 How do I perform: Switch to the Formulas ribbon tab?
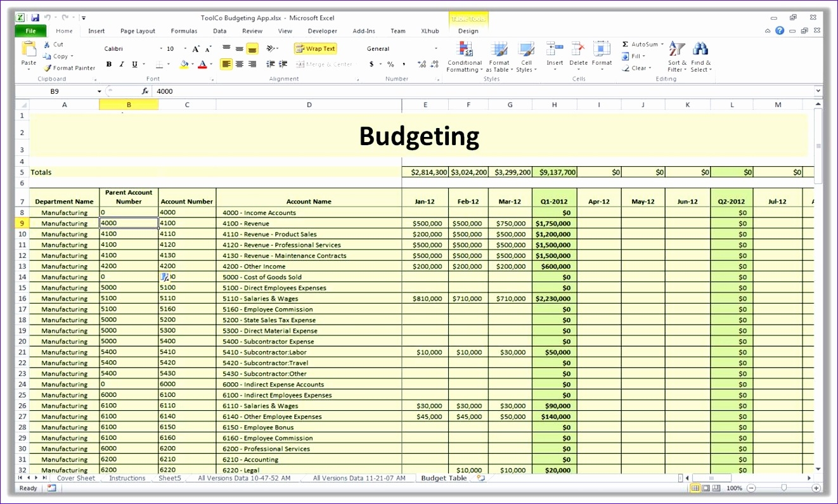[184, 30]
